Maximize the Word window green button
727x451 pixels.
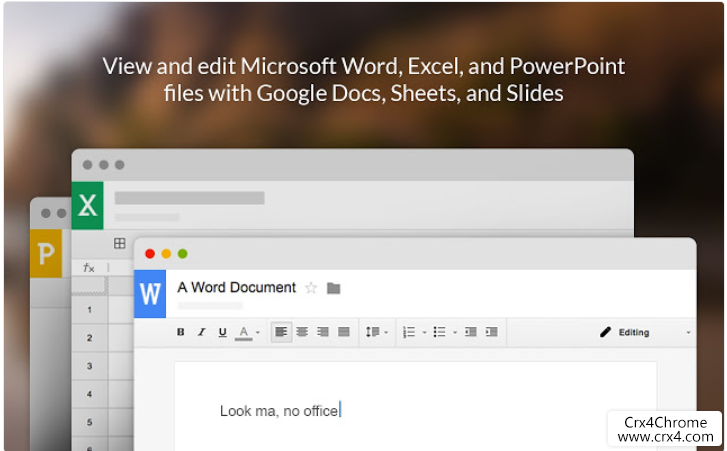183,254
